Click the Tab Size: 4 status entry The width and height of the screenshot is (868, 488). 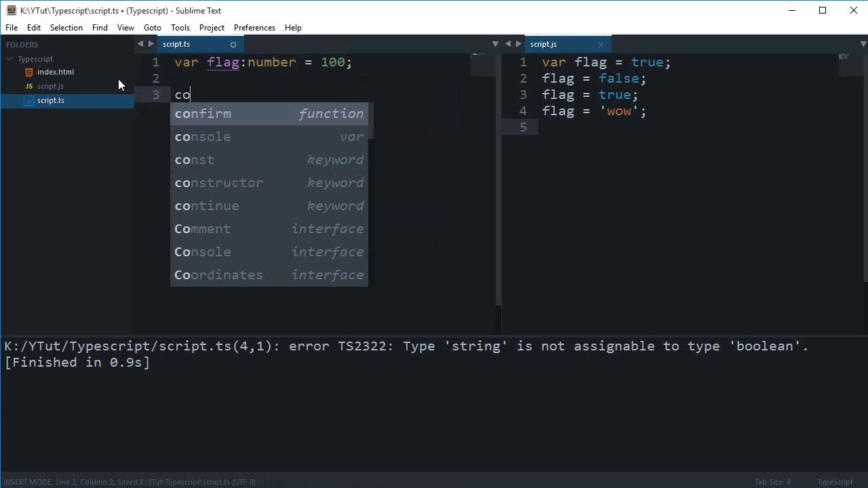pos(772,482)
